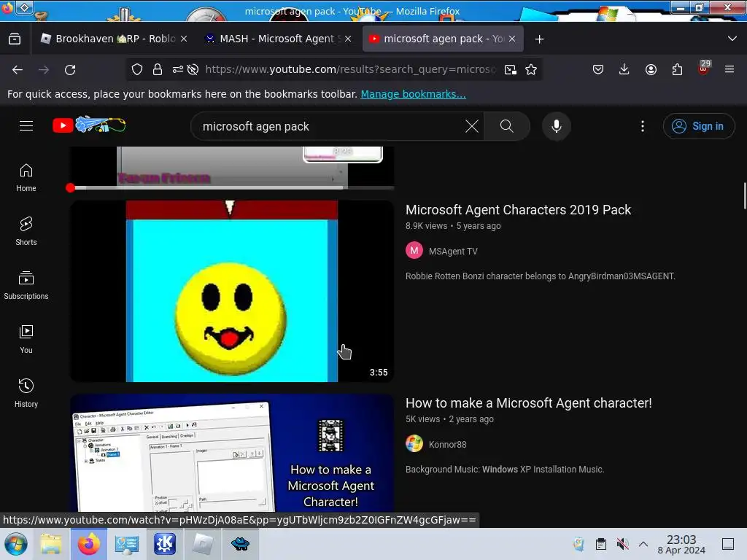Viewport: 747px width, 560px height.
Task: Bookmark this page with the star
Action: [x=531, y=69]
